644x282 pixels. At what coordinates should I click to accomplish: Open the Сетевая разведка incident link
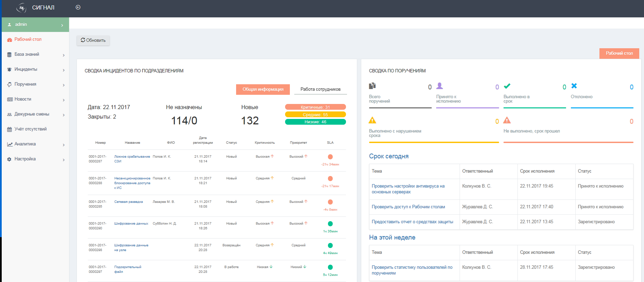pyautogui.click(x=128, y=202)
